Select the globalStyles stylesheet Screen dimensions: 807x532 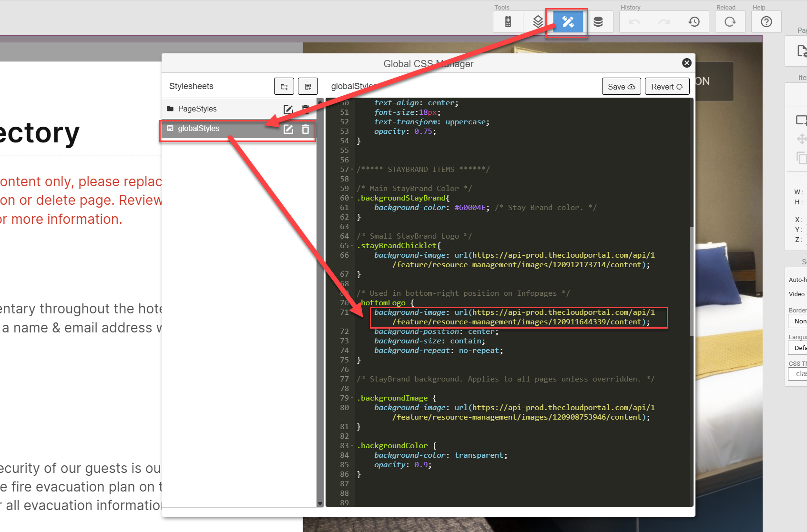coord(199,129)
